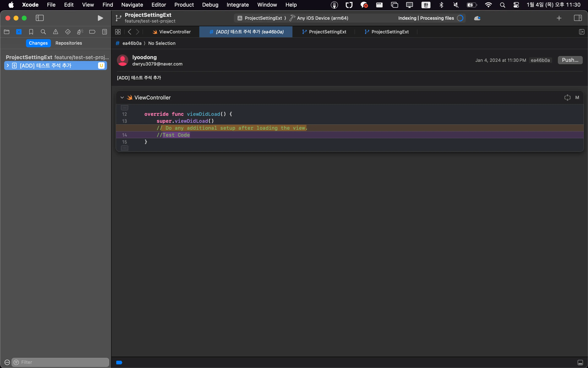Open Control Center in menu bar
This screenshot has width=588, height=368.
(x=516, y=5)
